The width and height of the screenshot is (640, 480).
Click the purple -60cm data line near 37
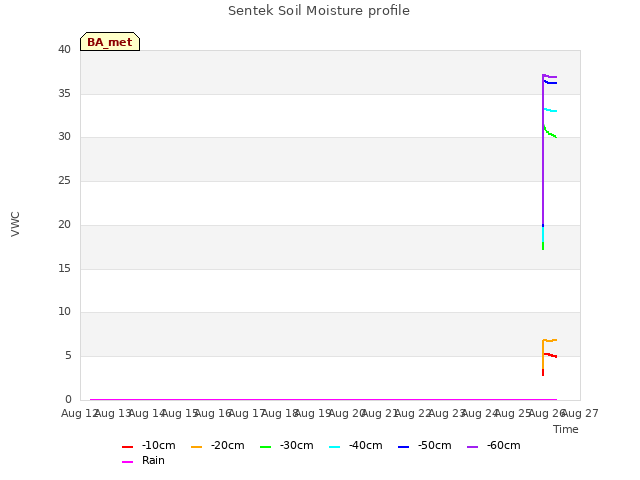[551, 76]
